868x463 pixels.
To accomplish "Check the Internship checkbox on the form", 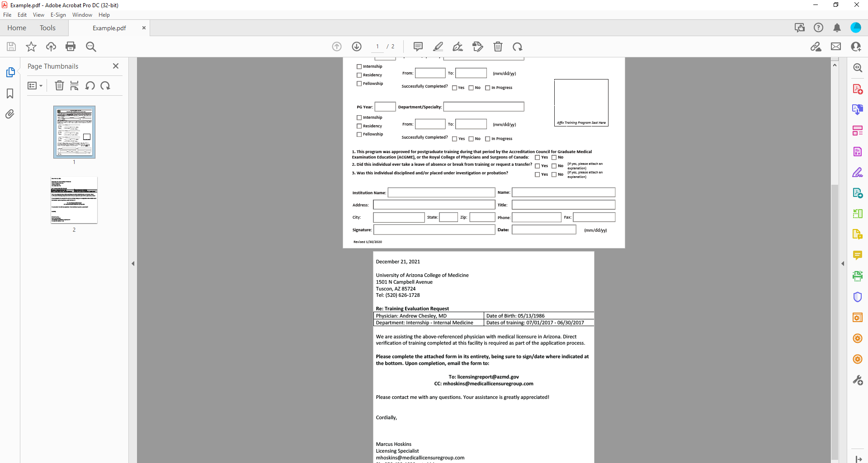I will click(x=359, y=66).
